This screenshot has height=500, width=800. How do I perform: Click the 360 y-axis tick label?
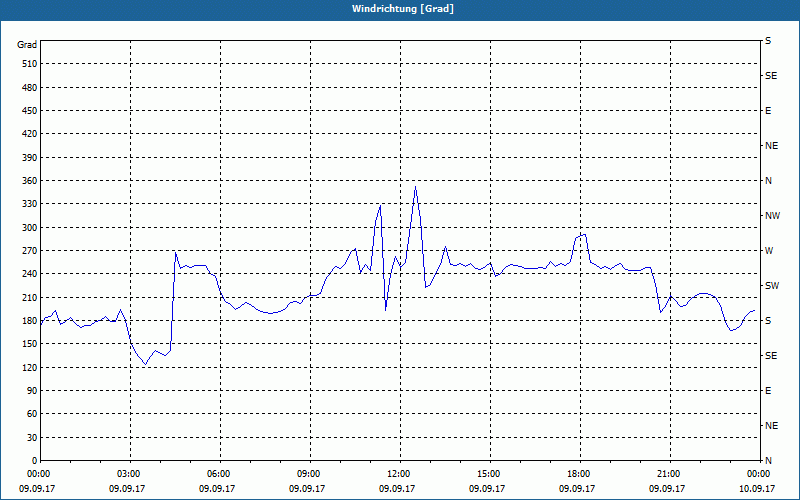30,181
